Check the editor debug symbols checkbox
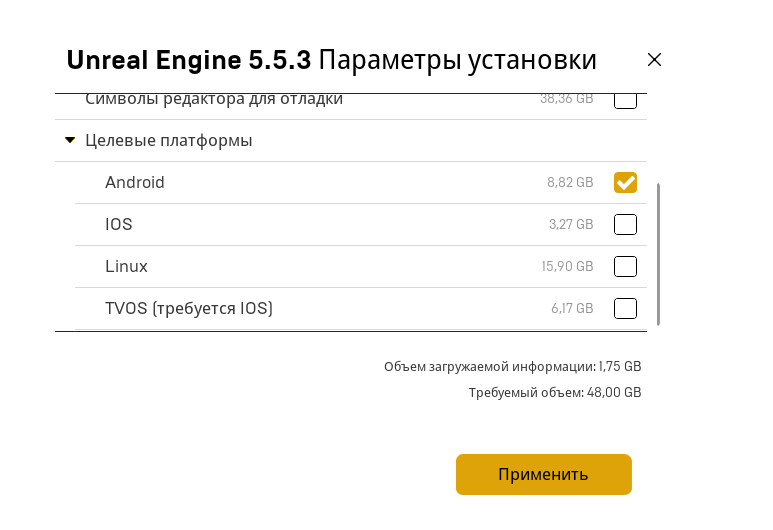The width and height of the screenshot is (773, 530). (625, 100)
